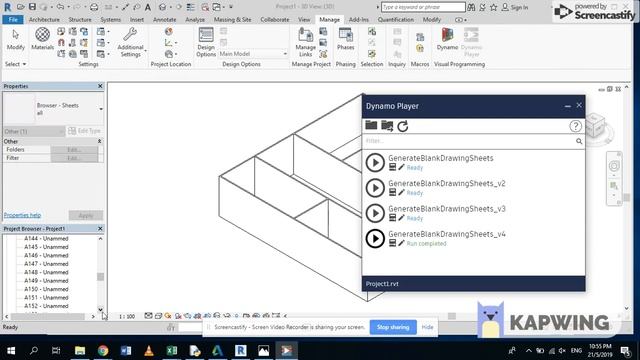The height and width of the screenshot is (360, 640).
Task: Edit inputs of GenerateBlankDrawingSheets_v4
Action: point(392,243)
